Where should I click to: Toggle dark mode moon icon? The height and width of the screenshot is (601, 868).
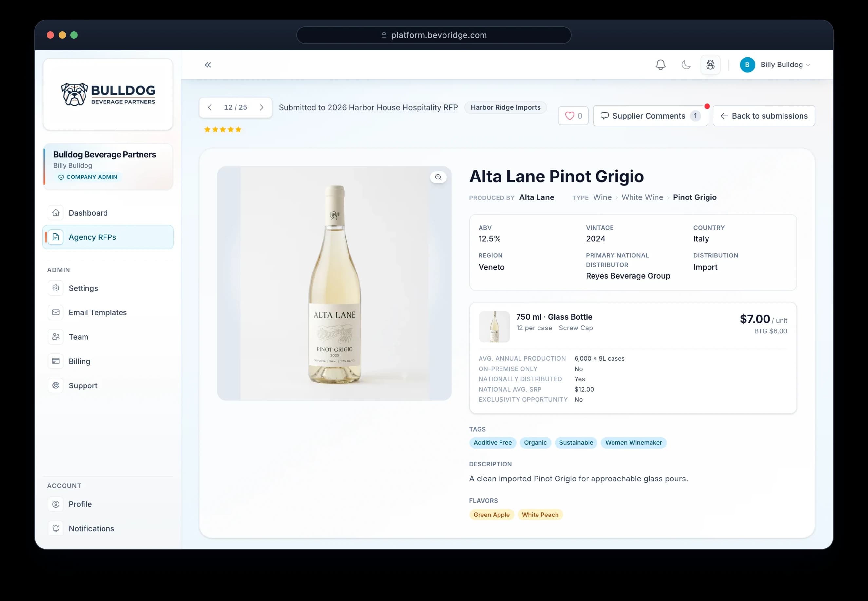click(x=686, y=65)
